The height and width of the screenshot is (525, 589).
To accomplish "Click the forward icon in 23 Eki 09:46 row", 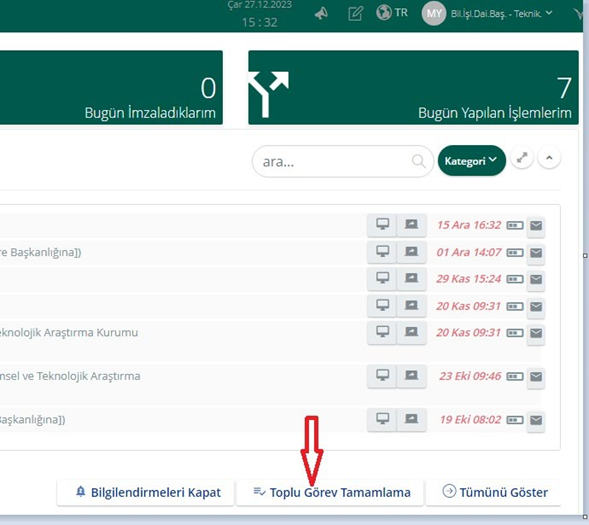I will [411, 376].
